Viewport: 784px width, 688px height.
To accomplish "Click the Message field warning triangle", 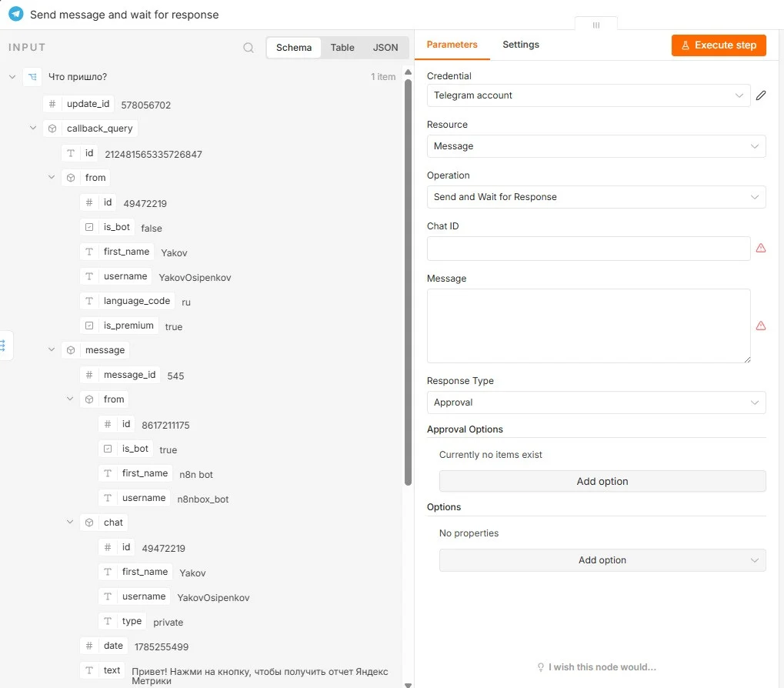I will [x=760, y=326].
